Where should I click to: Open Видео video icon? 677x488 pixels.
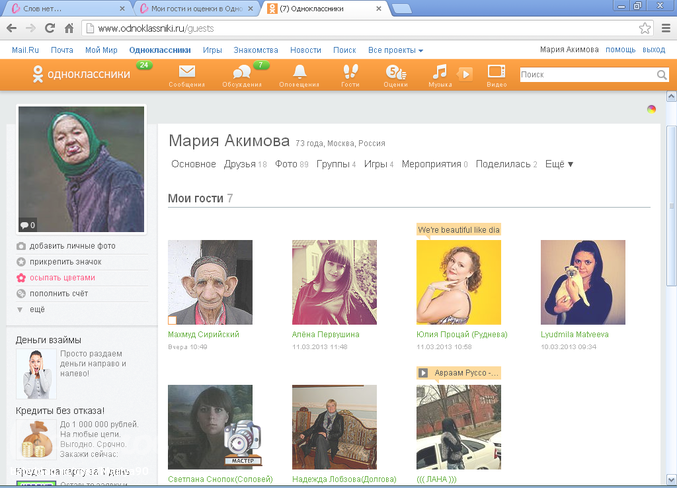[496, 72]
